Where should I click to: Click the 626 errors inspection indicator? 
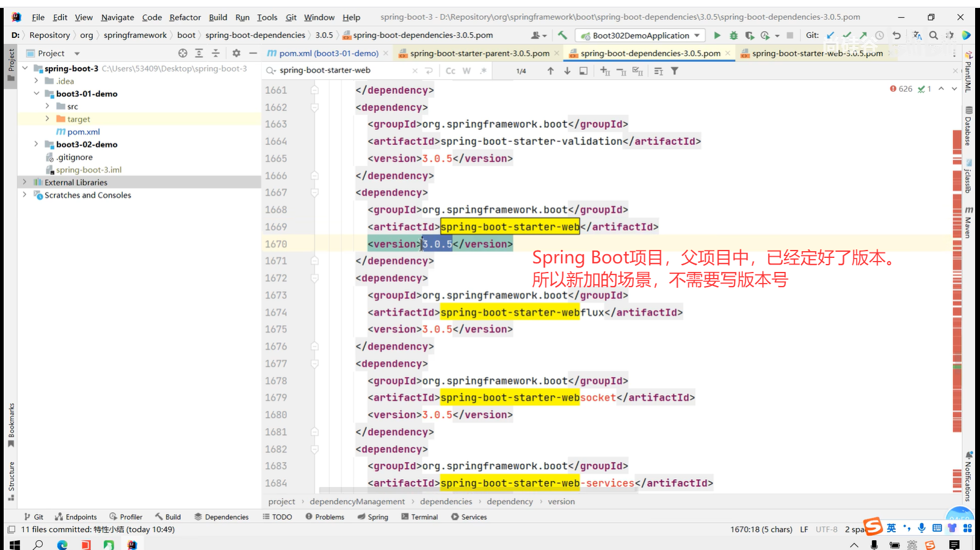(x=901, y=89)
